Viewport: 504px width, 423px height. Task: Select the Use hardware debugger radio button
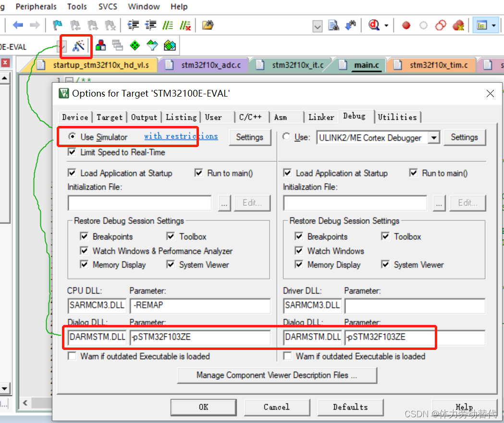pos(286,137)
